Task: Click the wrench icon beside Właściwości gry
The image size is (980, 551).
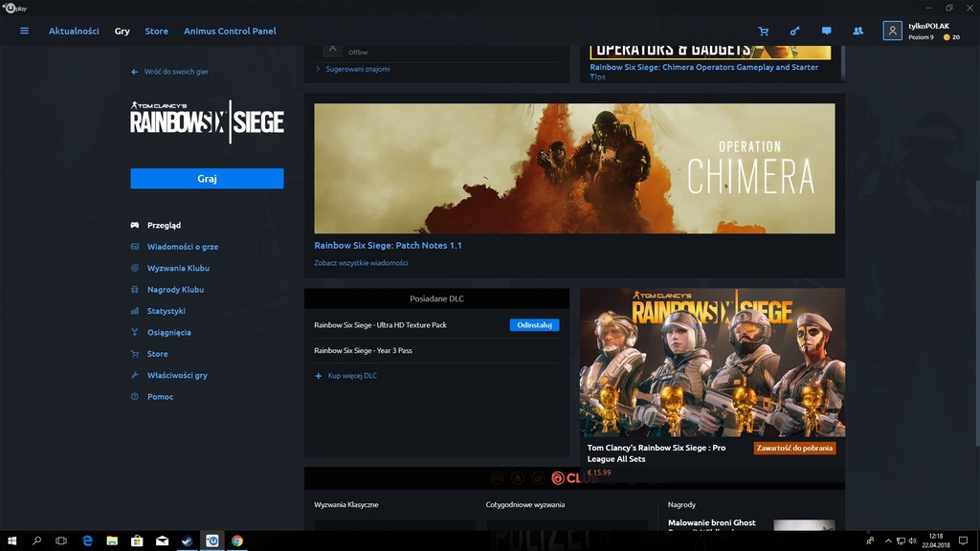Action: tap(134, 375)
